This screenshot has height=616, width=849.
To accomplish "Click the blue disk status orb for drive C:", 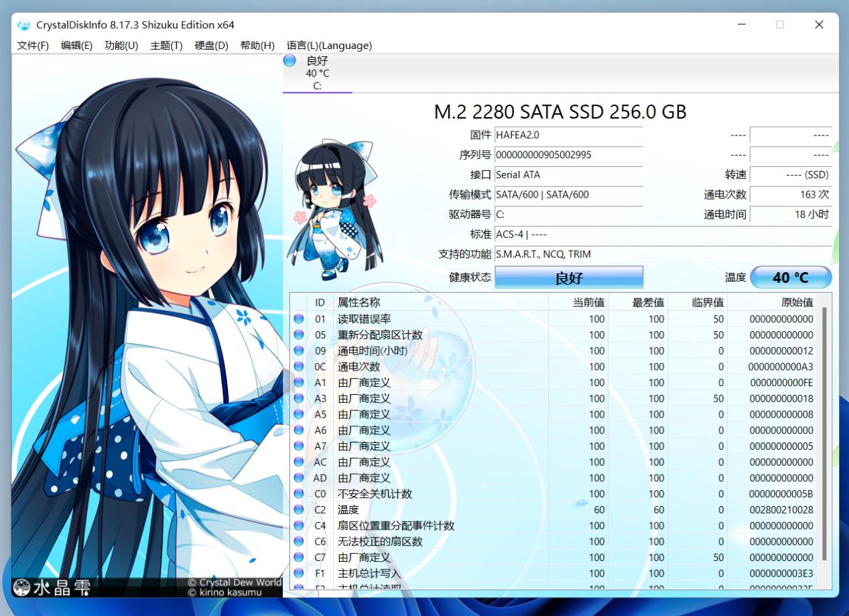I will tap(289, 61).
